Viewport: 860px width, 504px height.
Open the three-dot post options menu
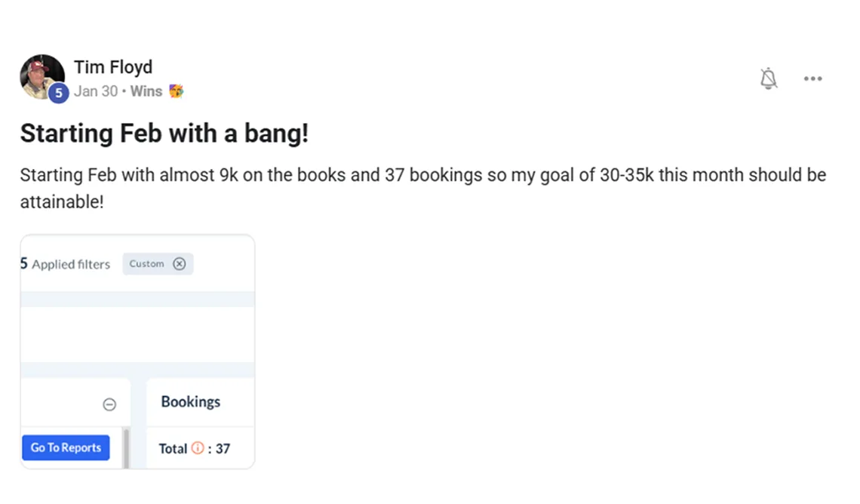pyautogui.click(x=812, y=78)
